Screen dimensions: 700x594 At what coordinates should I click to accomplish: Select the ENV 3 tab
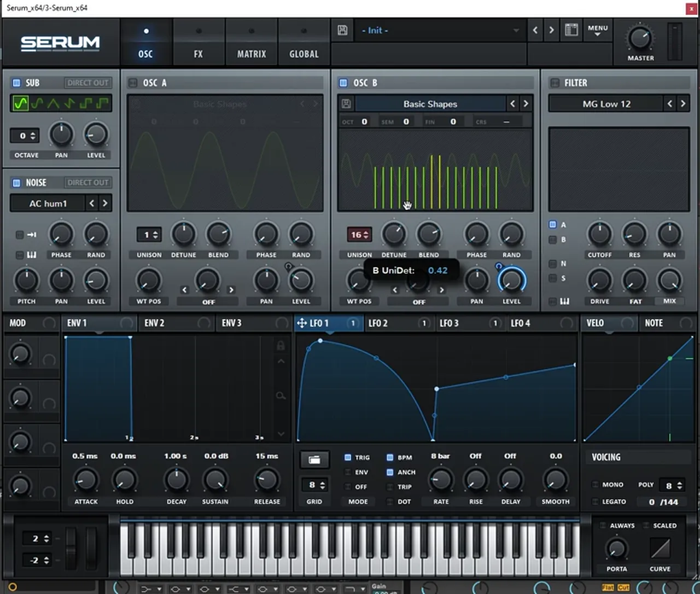(254, 323)
